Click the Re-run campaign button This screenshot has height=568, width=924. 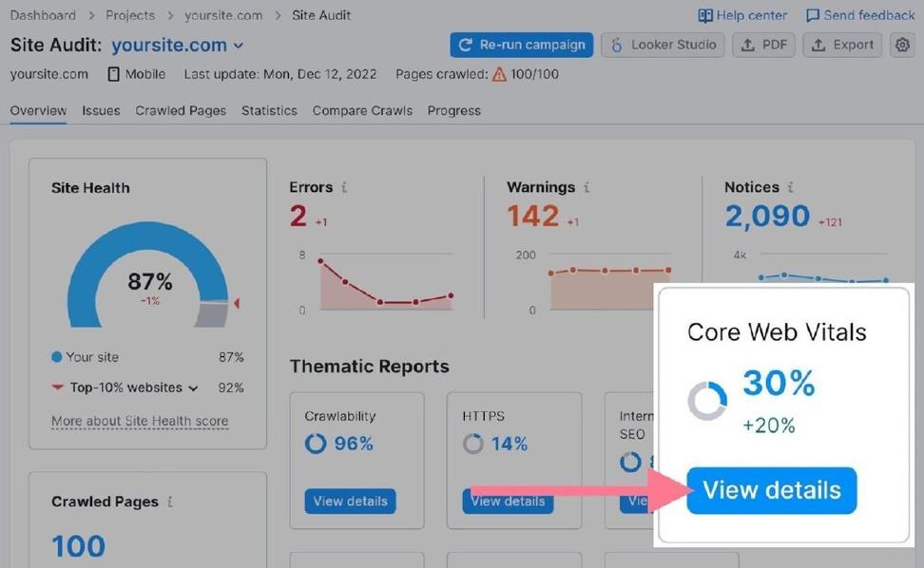click(x=522, y=45)
